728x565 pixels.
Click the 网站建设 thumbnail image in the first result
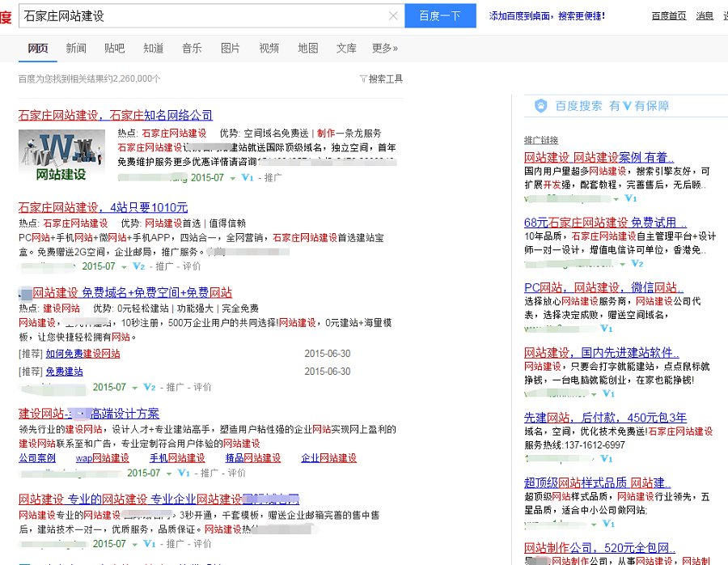61,155
